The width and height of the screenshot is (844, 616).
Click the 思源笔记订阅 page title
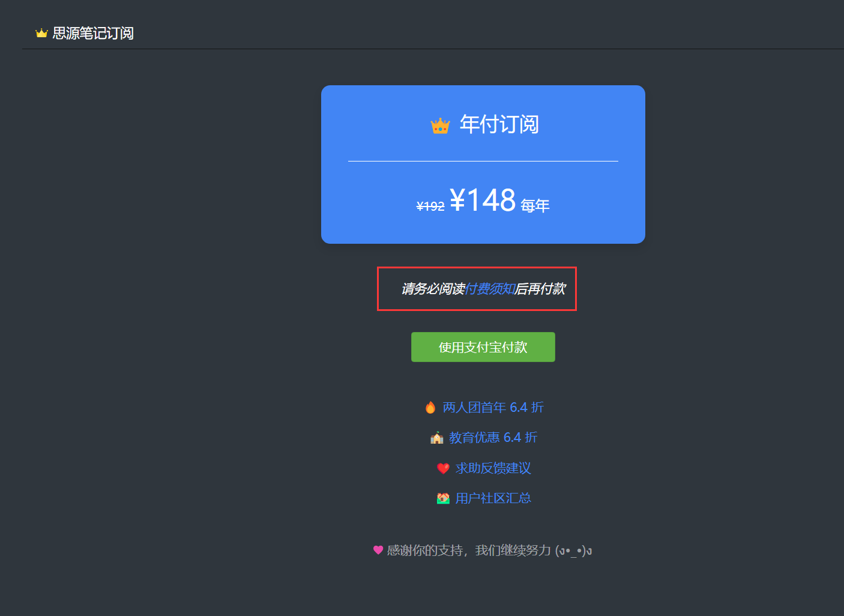(93, 33)
